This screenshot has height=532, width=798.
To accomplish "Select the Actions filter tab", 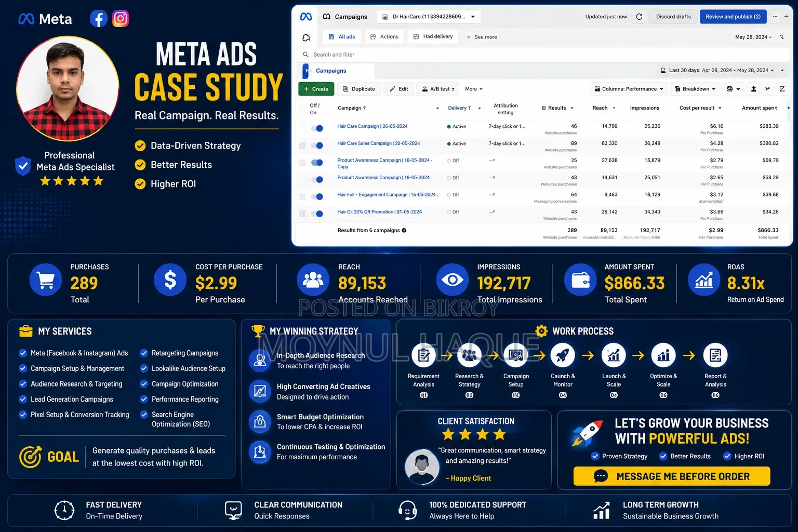I will click(384, 36).
